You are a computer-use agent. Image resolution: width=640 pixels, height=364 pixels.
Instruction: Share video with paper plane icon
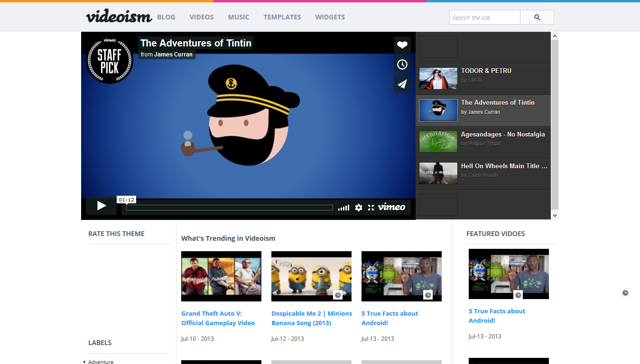402,84
